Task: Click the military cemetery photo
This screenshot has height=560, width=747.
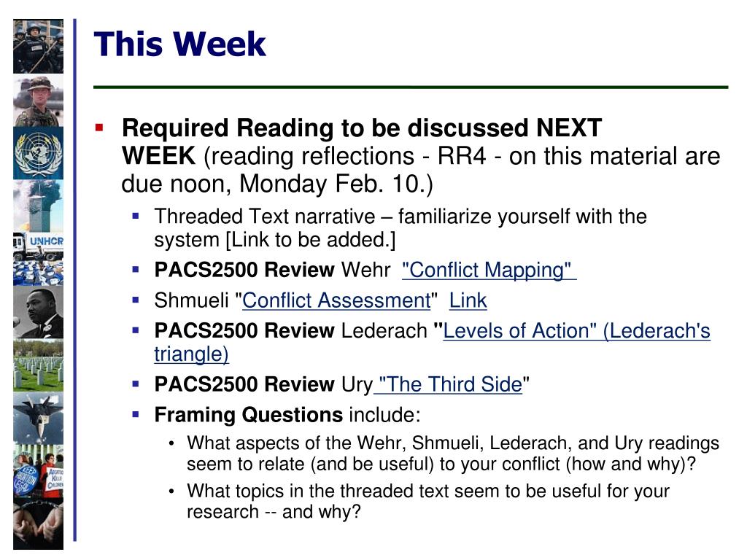Action: pyautogui.click(x=38, y=365)
